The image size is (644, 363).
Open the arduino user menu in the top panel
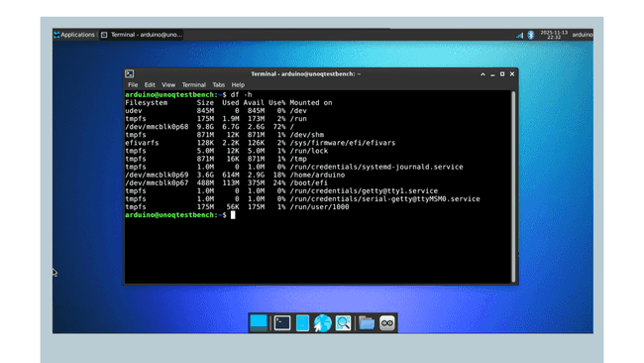(583, 35)
